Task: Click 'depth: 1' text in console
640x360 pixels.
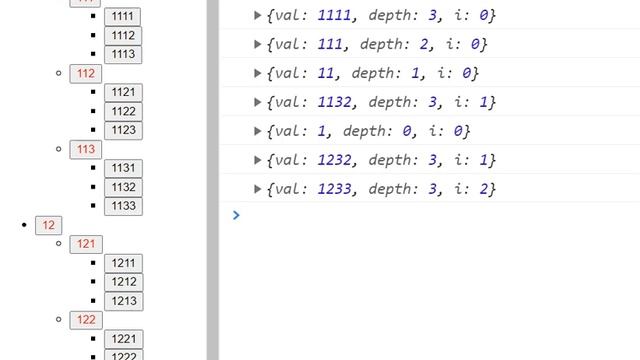Action: [x=385, y=73]
